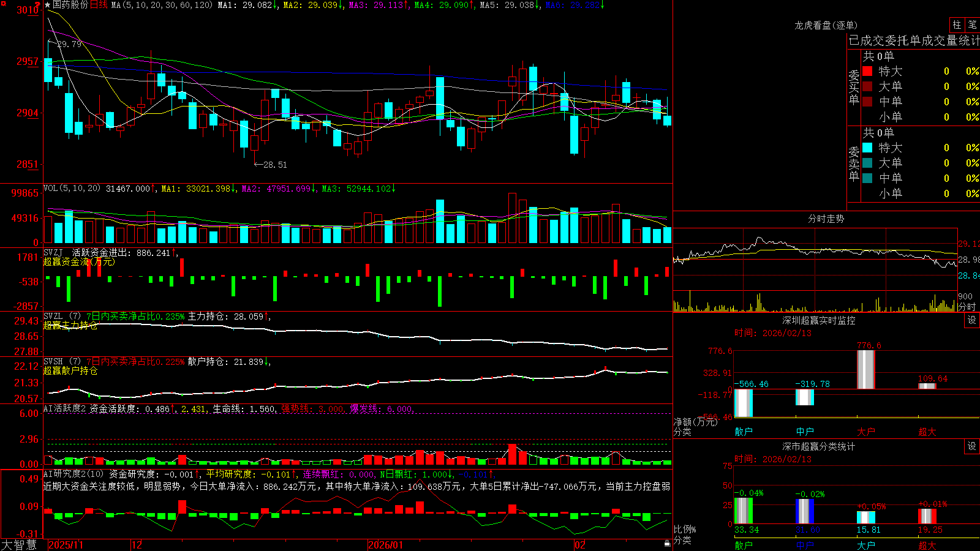Click the -566.46 散户 net amount bar

tap(743, 403)
